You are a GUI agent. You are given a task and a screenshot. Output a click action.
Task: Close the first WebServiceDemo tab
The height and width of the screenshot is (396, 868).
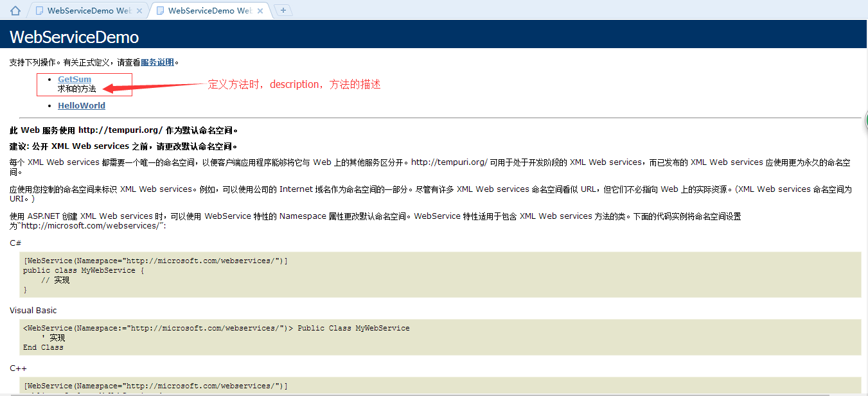(139, 10)
